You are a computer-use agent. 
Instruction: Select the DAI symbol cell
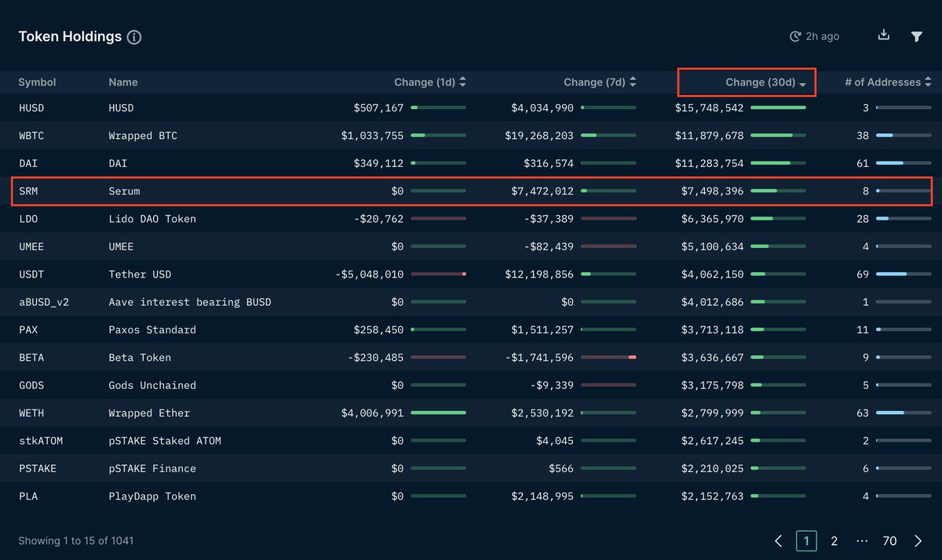point(28,164)
